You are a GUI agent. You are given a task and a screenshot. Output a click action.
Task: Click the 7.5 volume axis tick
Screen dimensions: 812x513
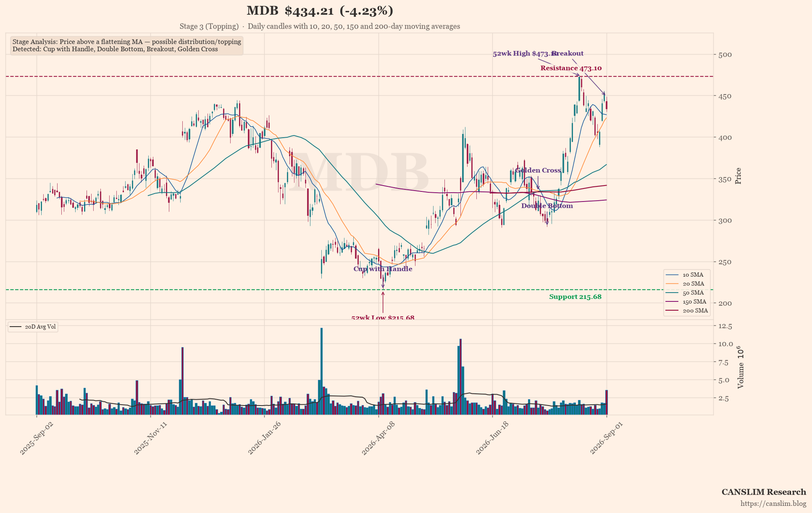(x=724, y=362)
